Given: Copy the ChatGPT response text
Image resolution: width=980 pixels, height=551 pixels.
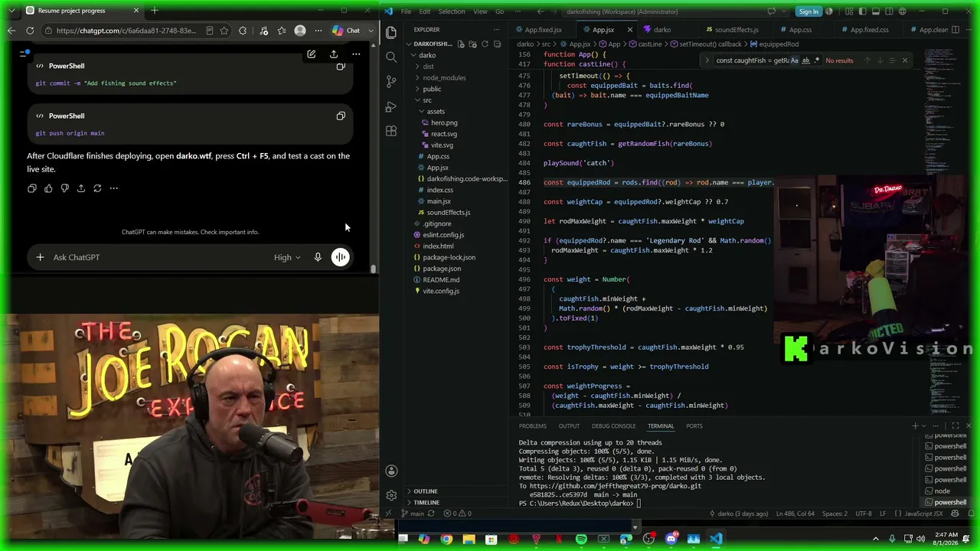Looking at the screenshot, I should 32,188.
